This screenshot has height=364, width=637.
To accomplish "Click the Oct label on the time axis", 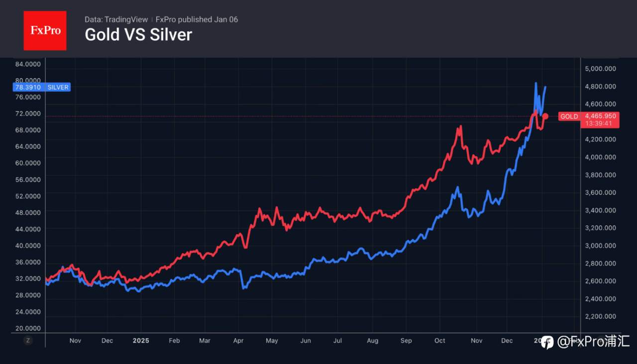I will [x=439, y=341].
